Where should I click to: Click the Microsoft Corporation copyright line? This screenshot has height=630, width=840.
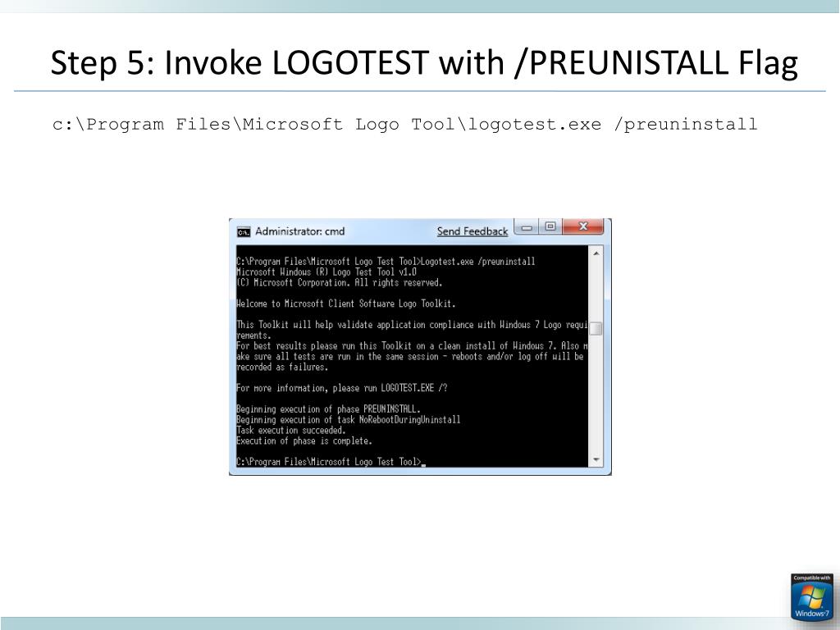339,283
